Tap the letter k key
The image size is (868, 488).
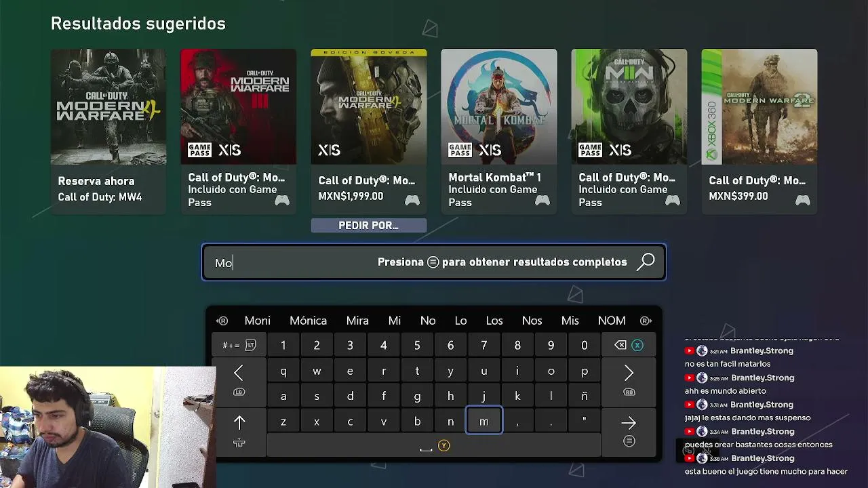pyautogui.click(x=517, y=396)
